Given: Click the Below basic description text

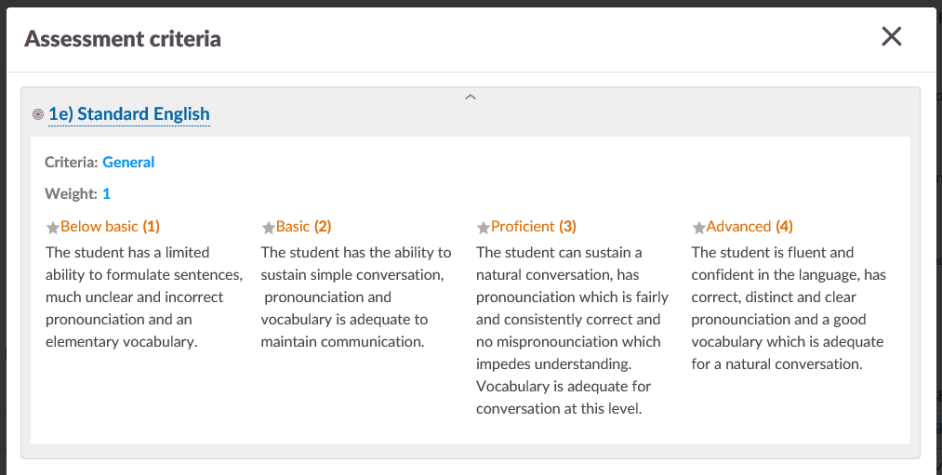Looking at the screenshot, I should [x=144, y=297].
